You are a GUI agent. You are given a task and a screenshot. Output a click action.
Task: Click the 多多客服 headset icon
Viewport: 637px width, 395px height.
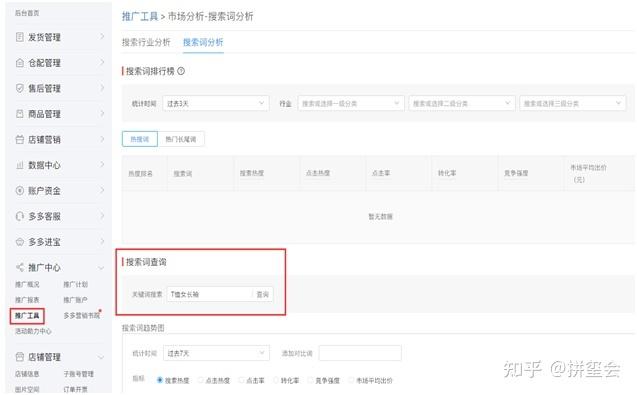point(20,216)
